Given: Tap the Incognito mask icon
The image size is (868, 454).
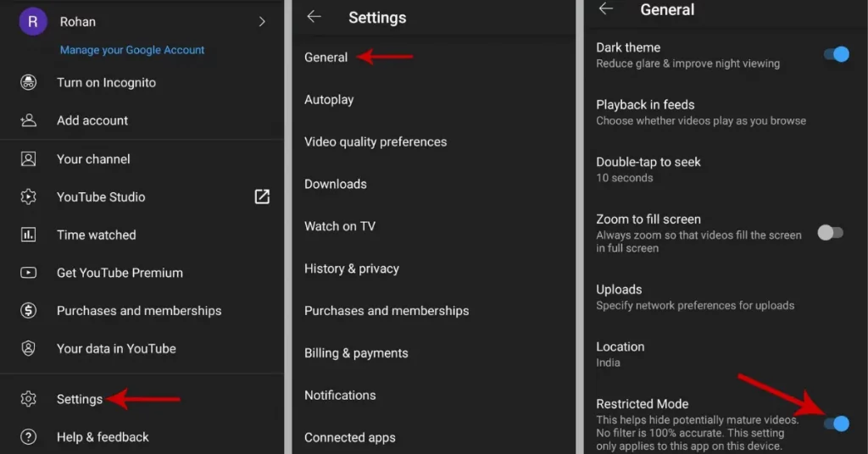Looking at the screenshot, I should pos(28,82).
